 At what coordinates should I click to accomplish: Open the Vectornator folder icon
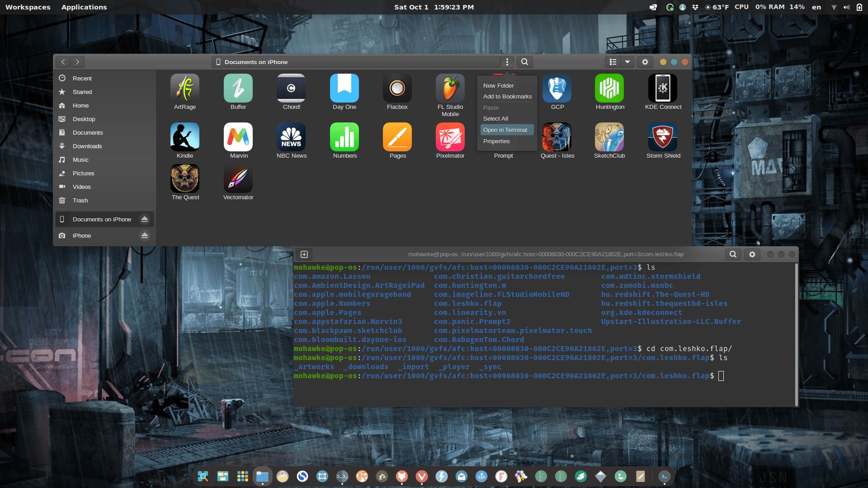coord(238,179)
